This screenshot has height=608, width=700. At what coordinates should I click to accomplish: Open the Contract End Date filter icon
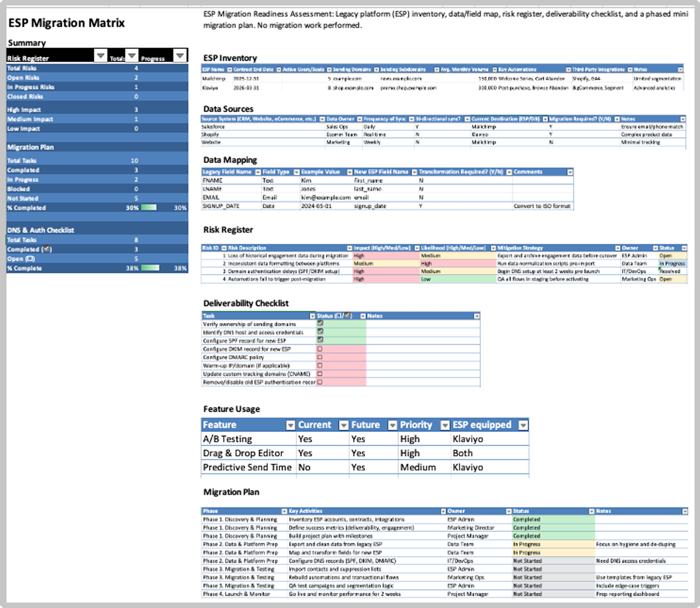point(278,69)
